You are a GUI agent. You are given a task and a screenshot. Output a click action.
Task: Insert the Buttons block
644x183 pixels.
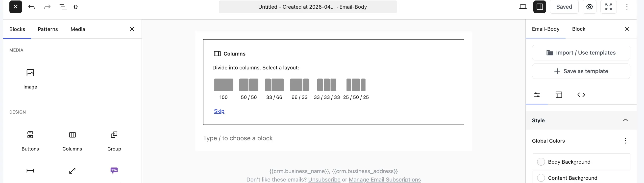click(30, 141)
